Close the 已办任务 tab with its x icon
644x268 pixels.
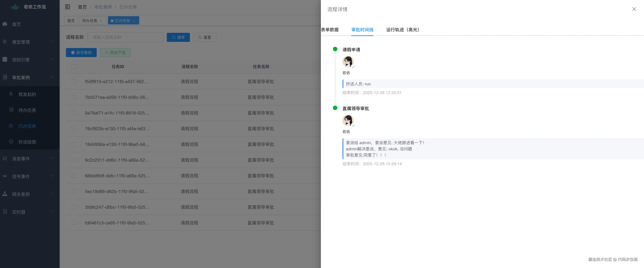tap(134, 21)
